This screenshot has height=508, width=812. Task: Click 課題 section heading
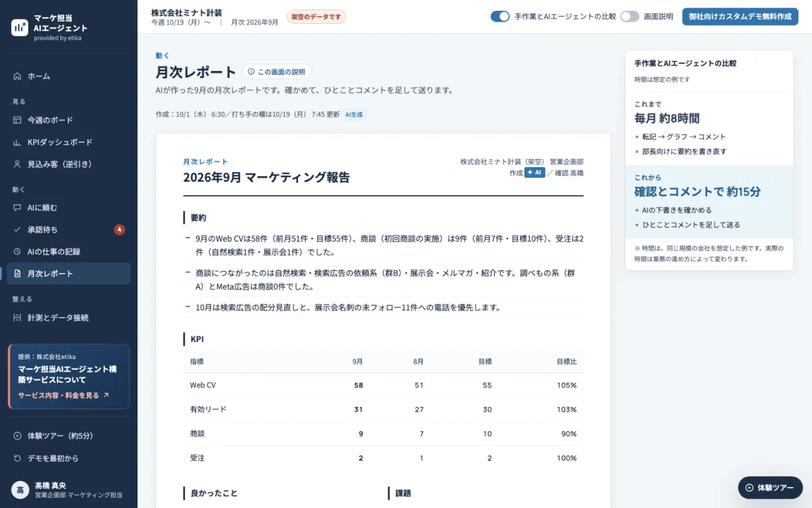tap(403, 493)
